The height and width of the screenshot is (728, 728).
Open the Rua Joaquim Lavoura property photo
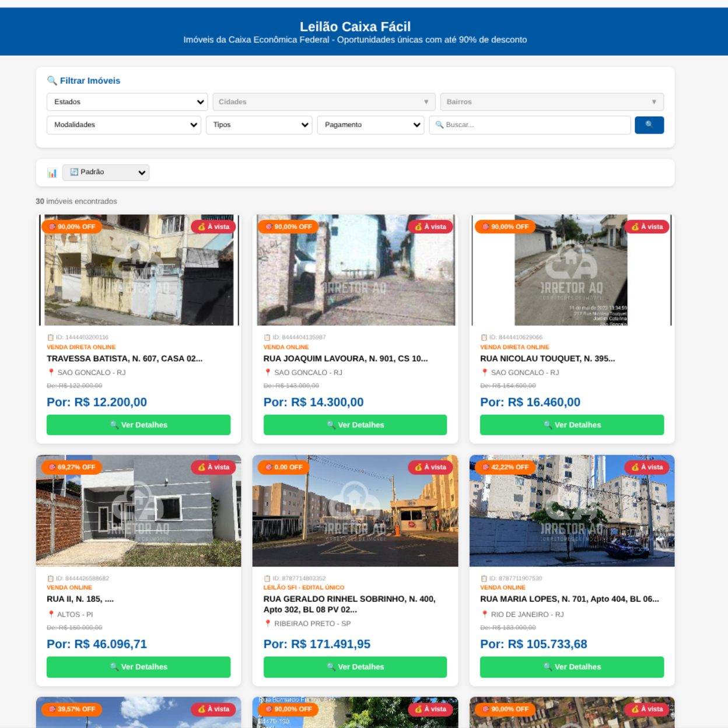tap(355, 270)
